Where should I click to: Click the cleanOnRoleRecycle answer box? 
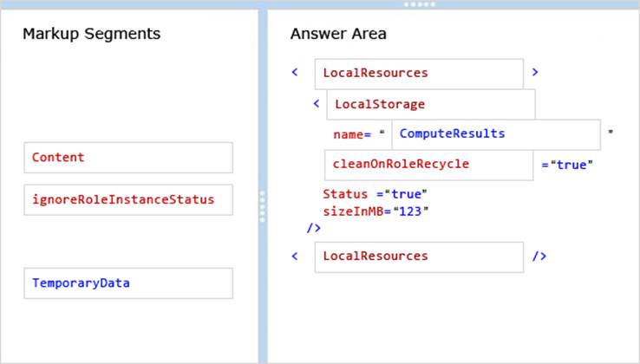428,165
